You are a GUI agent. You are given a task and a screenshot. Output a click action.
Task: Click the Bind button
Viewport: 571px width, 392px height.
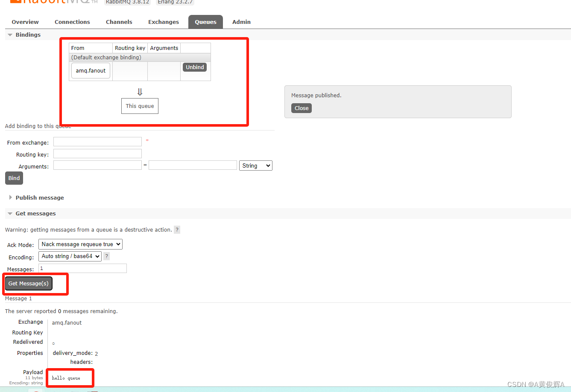tap(14, 178)
